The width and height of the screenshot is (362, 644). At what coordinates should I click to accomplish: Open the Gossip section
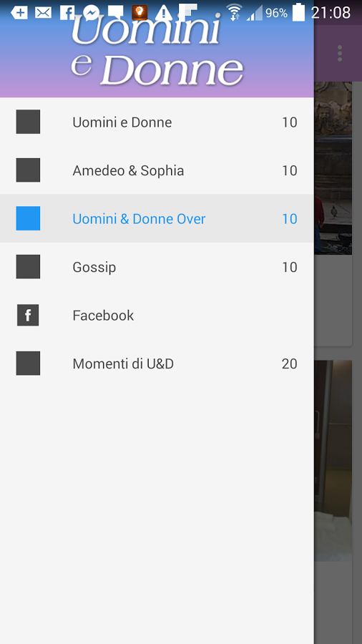[157, 267]
